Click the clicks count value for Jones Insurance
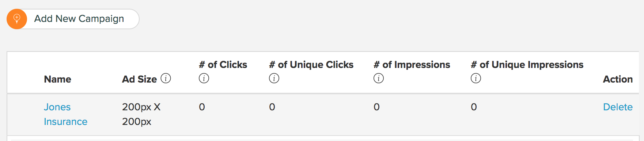This screenshot has width=644, height=141. (x=202, y=107)
